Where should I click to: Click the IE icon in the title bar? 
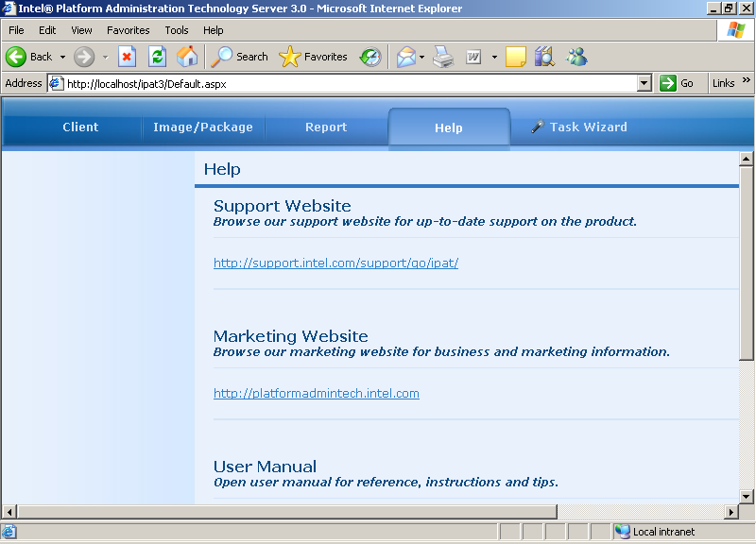coord(9,8)
